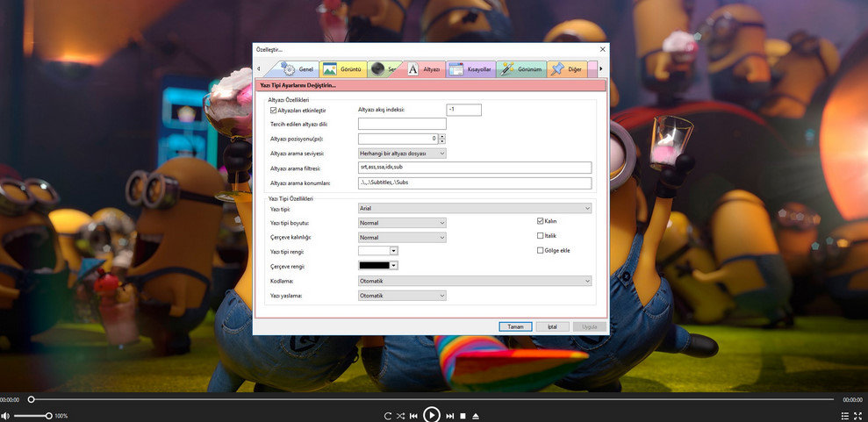This screenshot has width=868, height=422.
Task: Open the Çerçeve kalınlığı dropdown
Action: 402,237
